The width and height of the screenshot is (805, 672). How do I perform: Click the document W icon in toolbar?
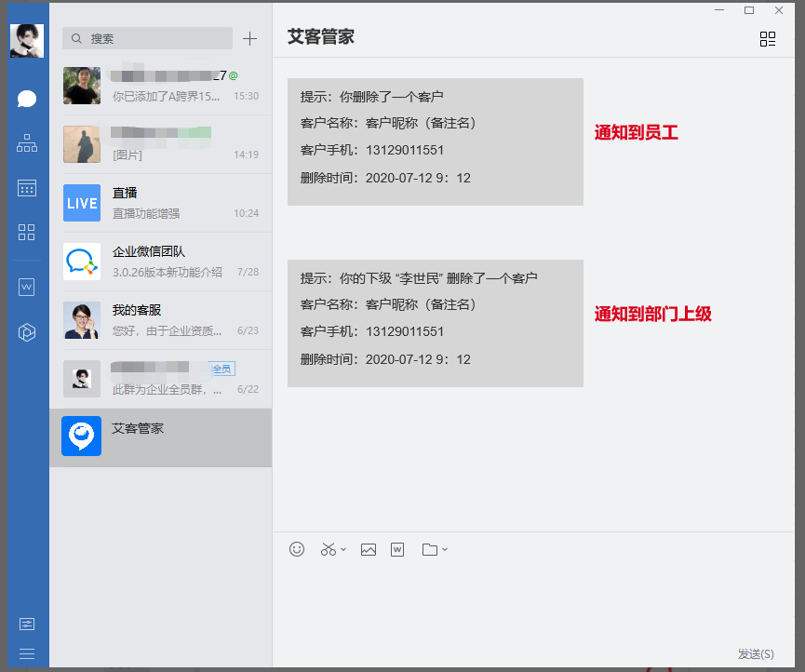pos(397,549)
